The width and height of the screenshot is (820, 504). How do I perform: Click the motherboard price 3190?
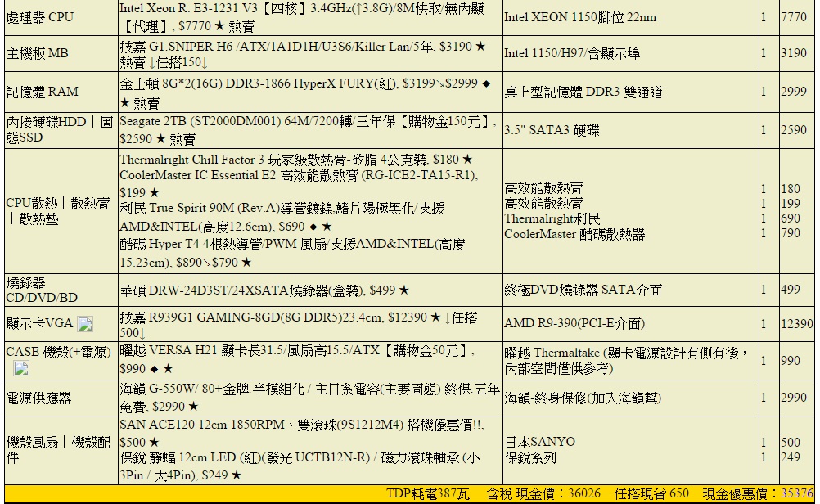coord(794,53)
